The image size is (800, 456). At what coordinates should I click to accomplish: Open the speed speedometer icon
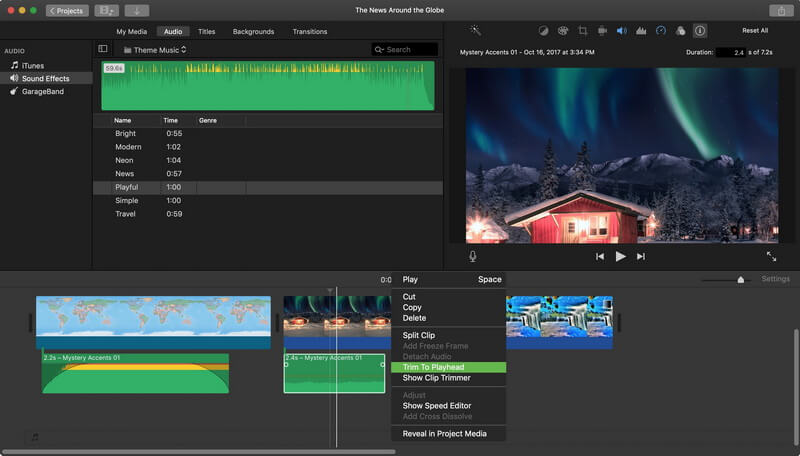coord(660,31)
